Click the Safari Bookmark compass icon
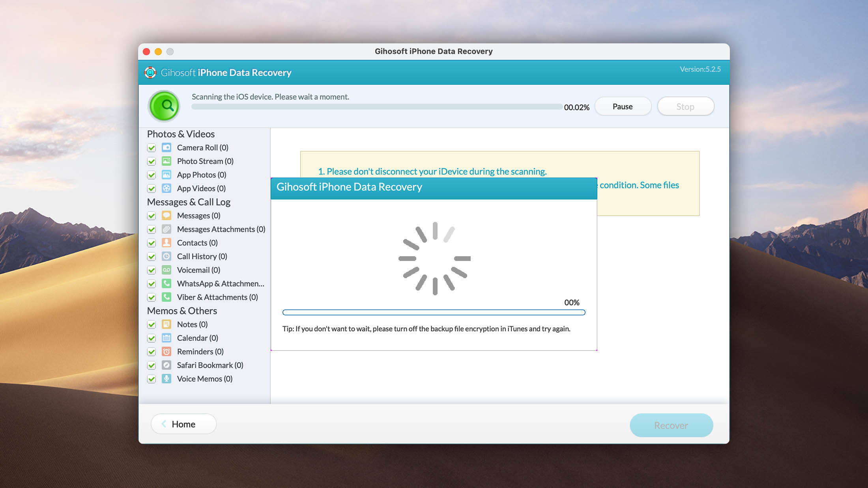This screenshot has height=488, width=868. coord(166,365)
